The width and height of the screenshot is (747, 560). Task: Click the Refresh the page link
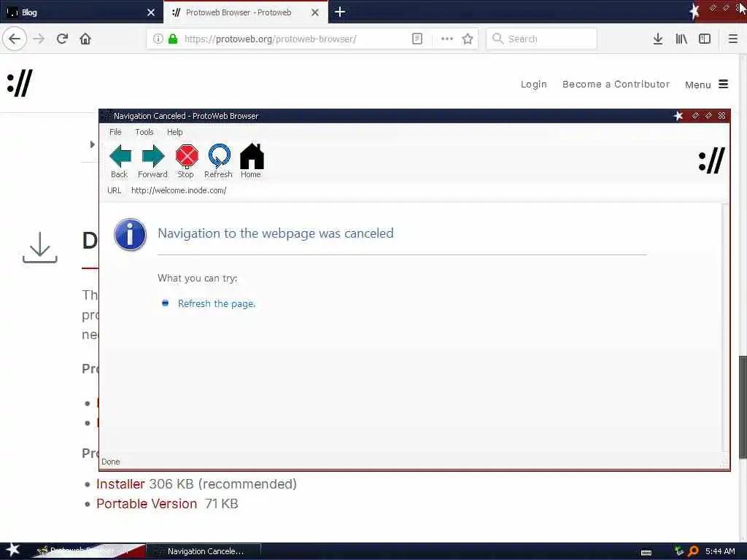[216, 303]
